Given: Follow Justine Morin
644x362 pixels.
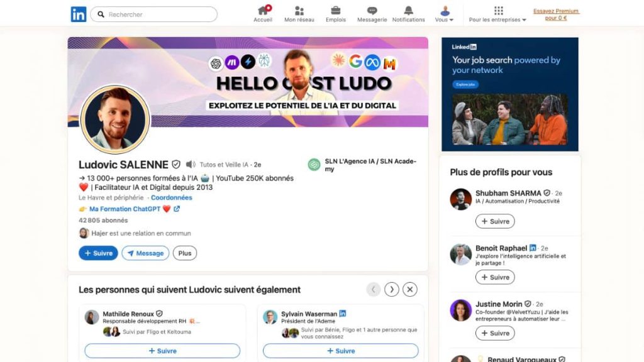Looking at the screenshot, I should pyautogui.click(x=495, y=333).
